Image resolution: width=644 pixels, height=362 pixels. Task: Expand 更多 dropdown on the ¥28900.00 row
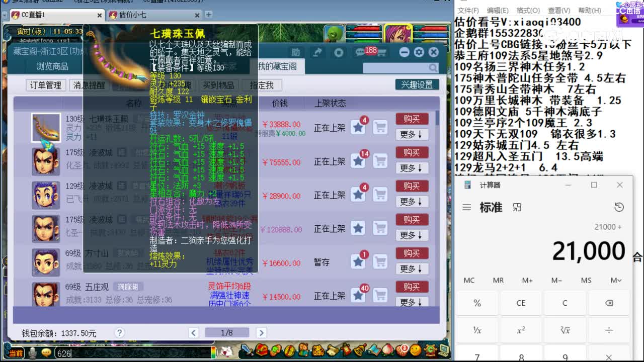coord(412,202)
